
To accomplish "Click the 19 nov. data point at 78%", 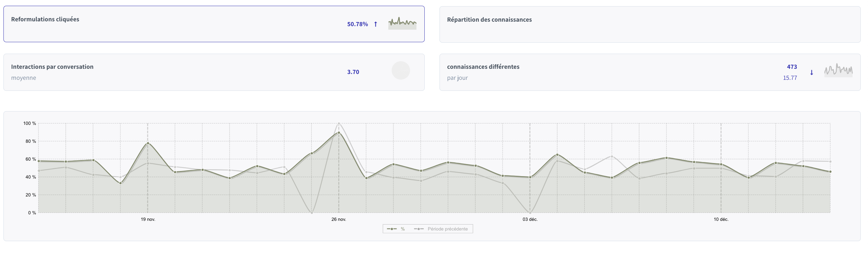I will pyautogui.click(x=148, y=143).
